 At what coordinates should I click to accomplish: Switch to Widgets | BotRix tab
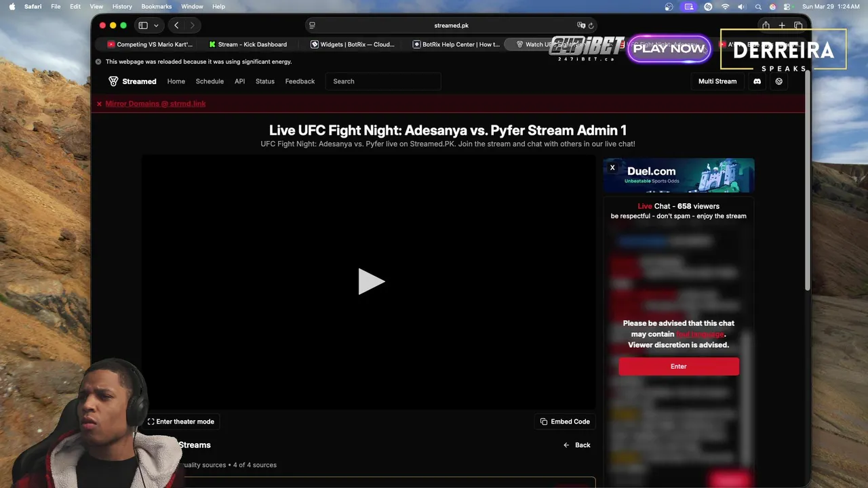353,45
